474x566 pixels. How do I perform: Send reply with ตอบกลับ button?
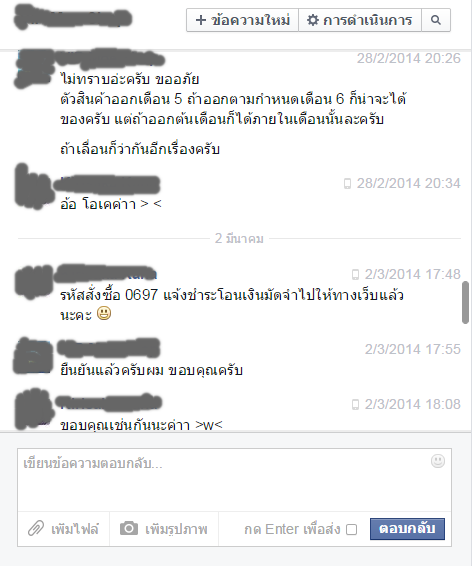[407, 529]
